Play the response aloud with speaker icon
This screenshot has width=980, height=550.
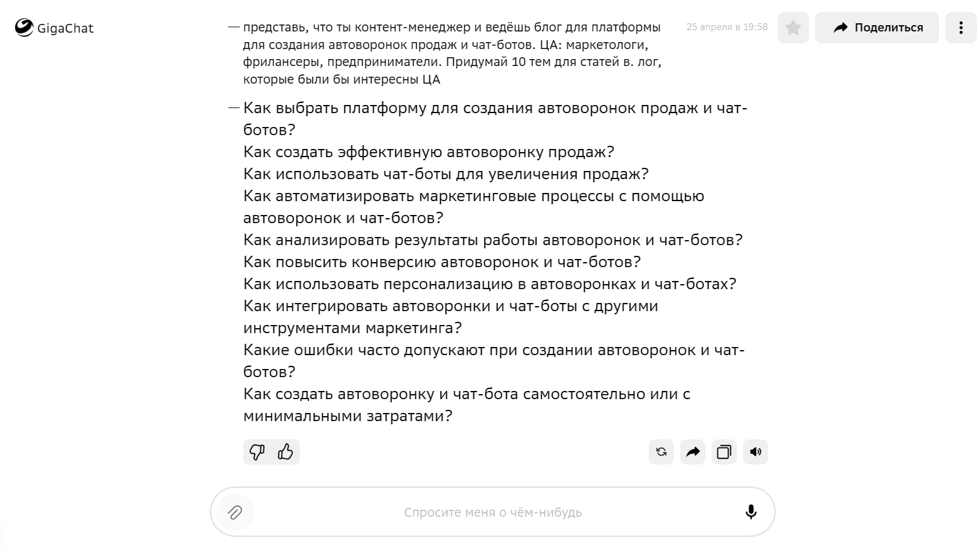click(x=756, y=452)
